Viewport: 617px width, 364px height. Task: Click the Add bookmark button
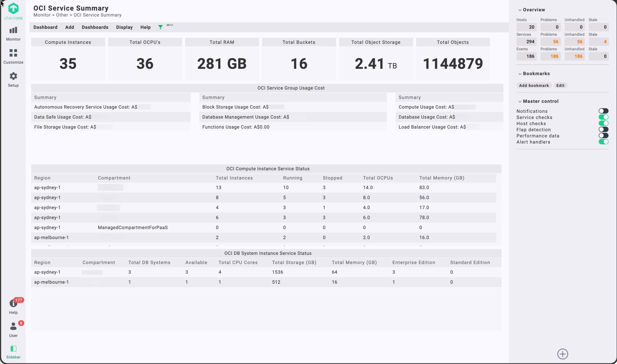(534, 85)
